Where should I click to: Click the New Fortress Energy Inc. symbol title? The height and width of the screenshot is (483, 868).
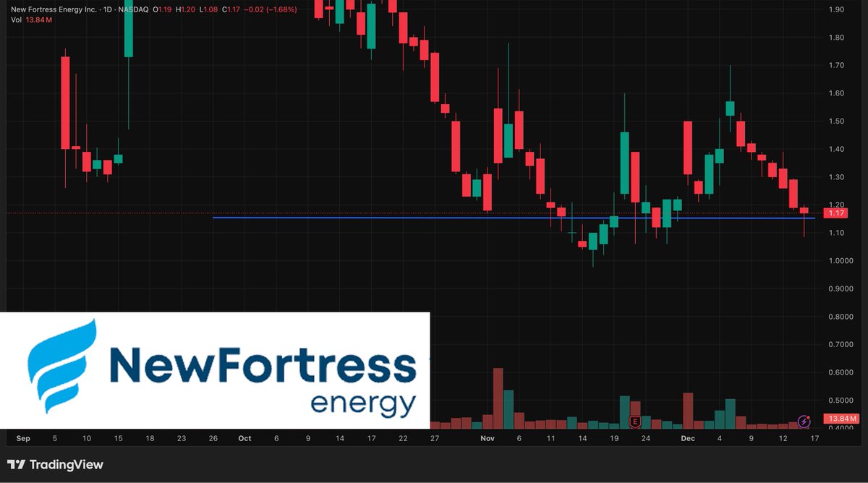tap(52, 9)
